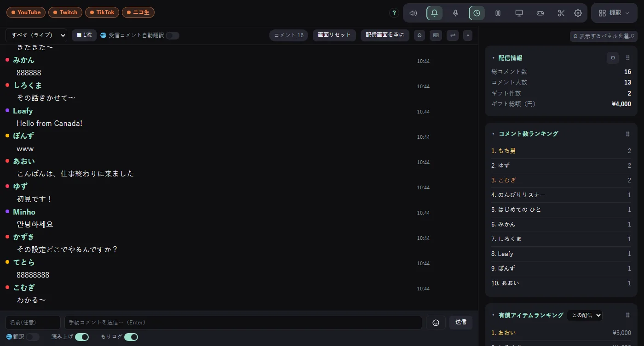This screenshot has height=346, width=644.
Task: Click the microphone icon
Action: [455, 13]
